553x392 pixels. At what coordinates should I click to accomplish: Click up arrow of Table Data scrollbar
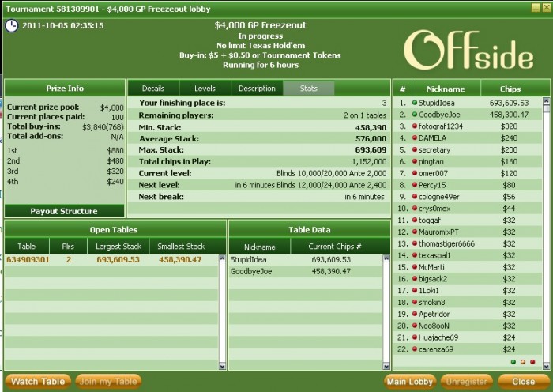tap(386, 258)
